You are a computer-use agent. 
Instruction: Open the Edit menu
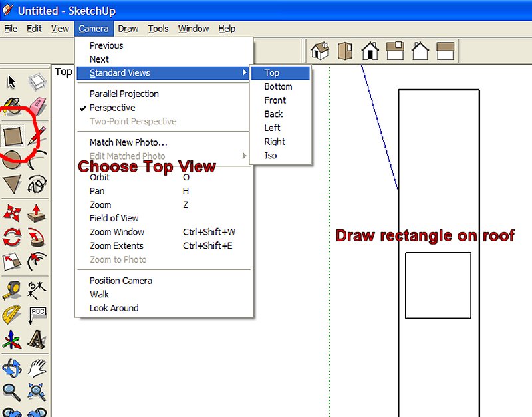(35, 29)
